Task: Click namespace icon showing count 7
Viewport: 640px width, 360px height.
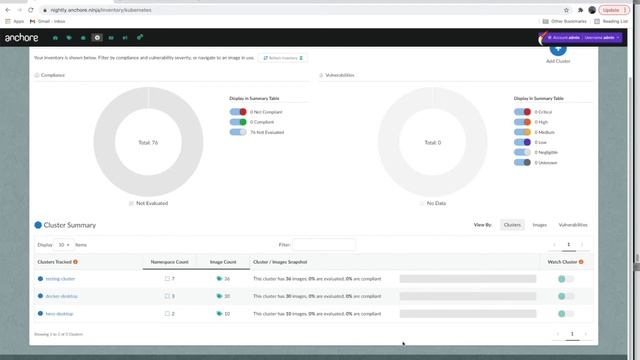Action: 167,279
